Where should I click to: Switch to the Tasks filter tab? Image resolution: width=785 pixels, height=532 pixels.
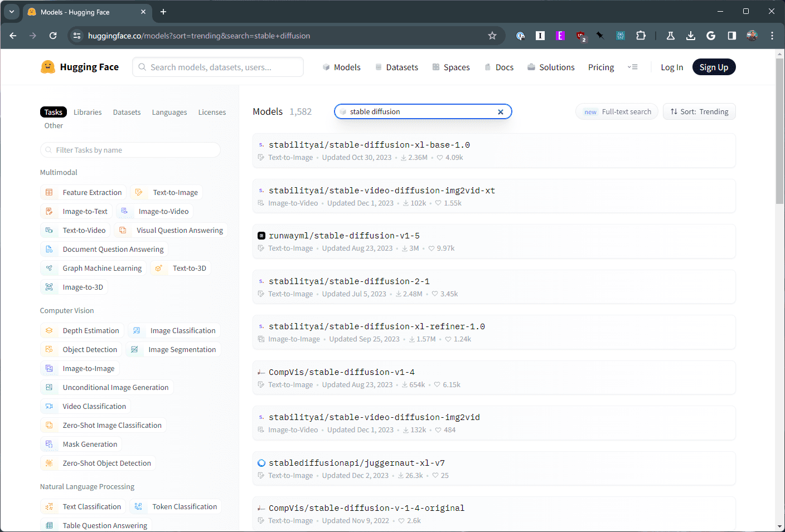[x=54, y=112]
